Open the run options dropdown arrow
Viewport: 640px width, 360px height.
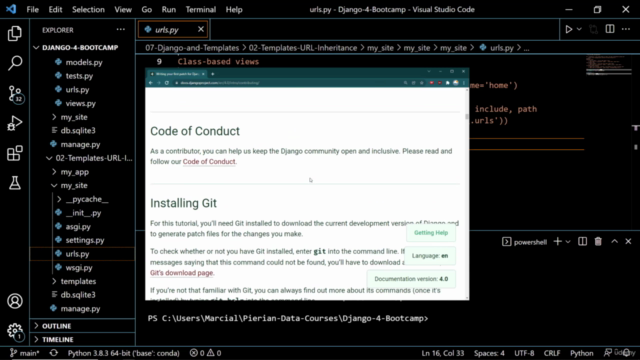pyautogui.click(x=579, y=29)
